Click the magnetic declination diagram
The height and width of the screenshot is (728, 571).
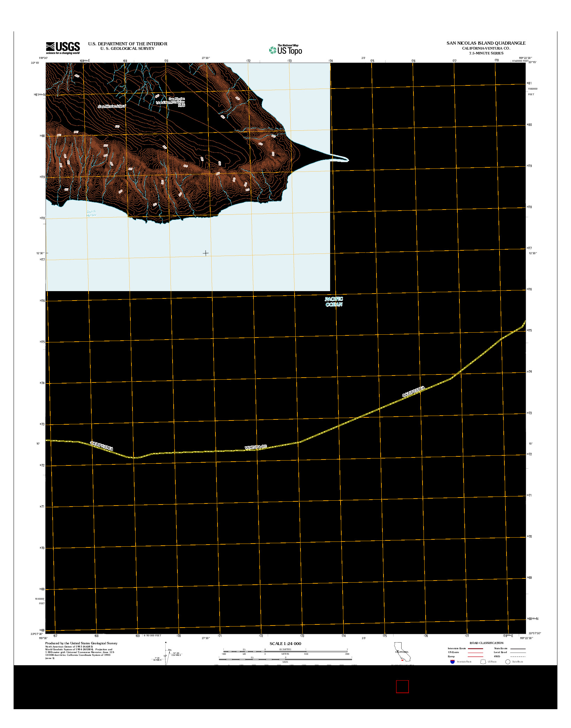coord(167,653)
